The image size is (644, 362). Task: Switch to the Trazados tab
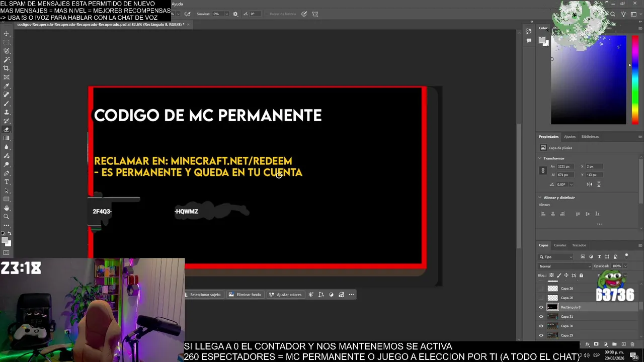click(579, 245)
